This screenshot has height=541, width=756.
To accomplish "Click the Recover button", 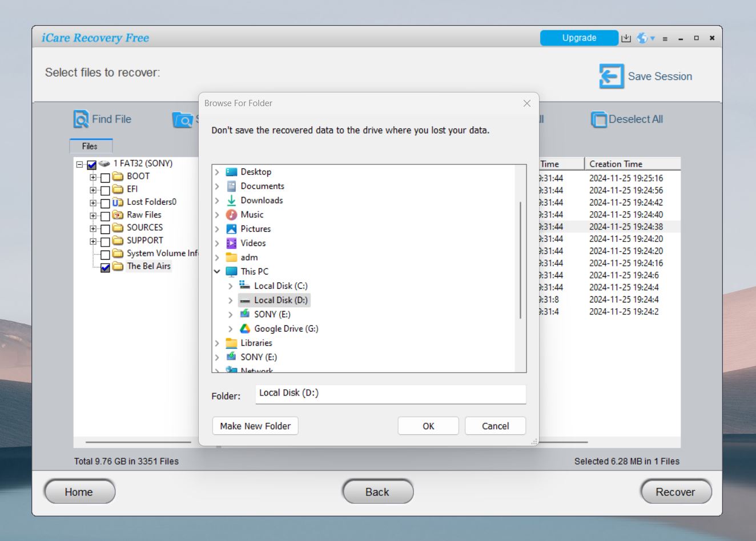I will pos(676,492).
